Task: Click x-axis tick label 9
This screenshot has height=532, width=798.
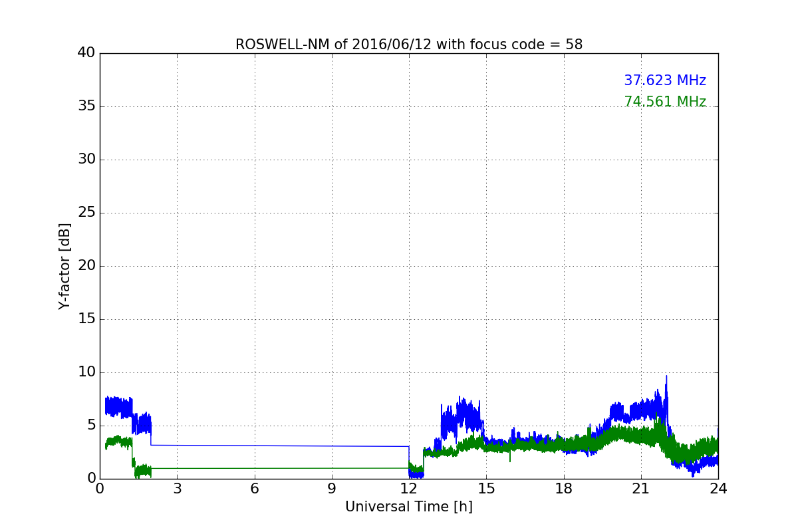Action: [x=332, y=488]
